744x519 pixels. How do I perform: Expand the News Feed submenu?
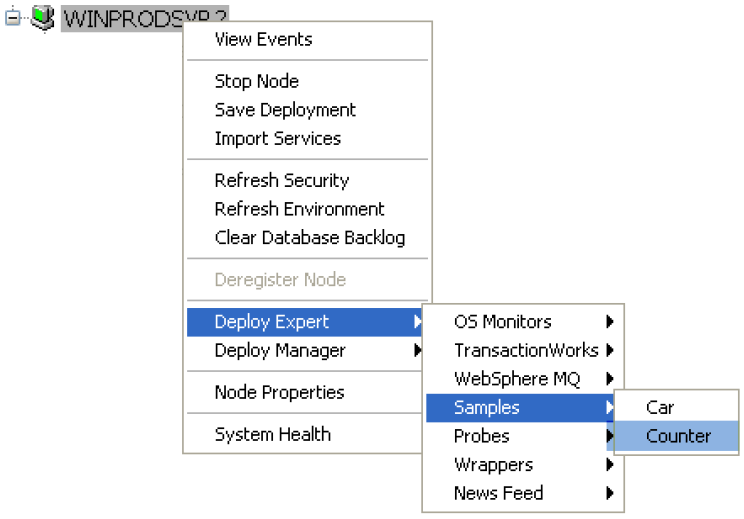pos(523,493)
